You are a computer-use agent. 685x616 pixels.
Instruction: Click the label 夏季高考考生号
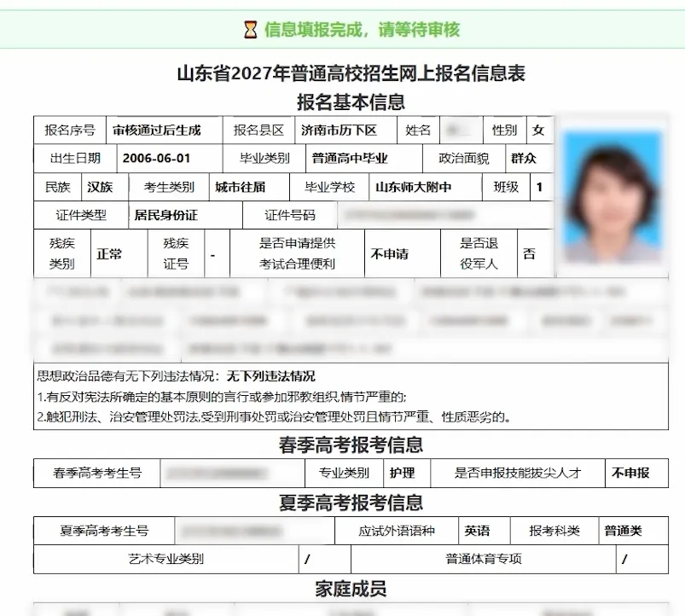pyautogui.click(x=104, y=531)
